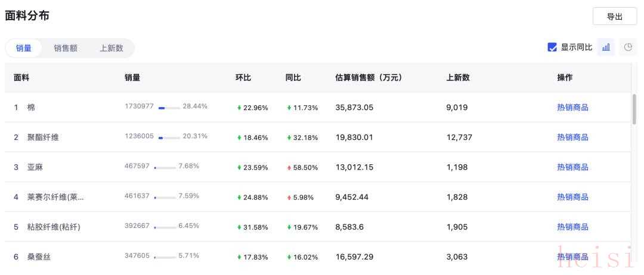Click the table vertical scrollbar

634,109
